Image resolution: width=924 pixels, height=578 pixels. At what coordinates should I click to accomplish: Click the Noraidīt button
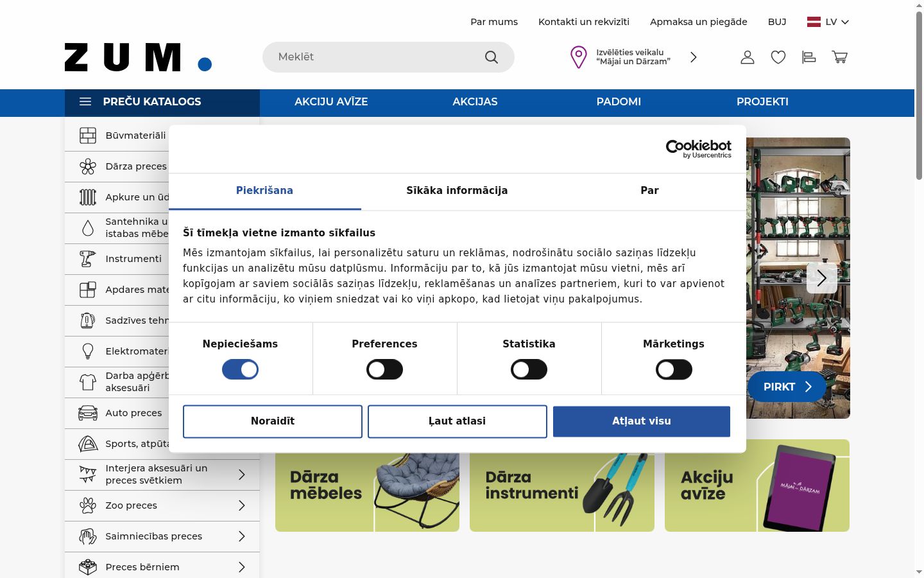tap(273, 421)
